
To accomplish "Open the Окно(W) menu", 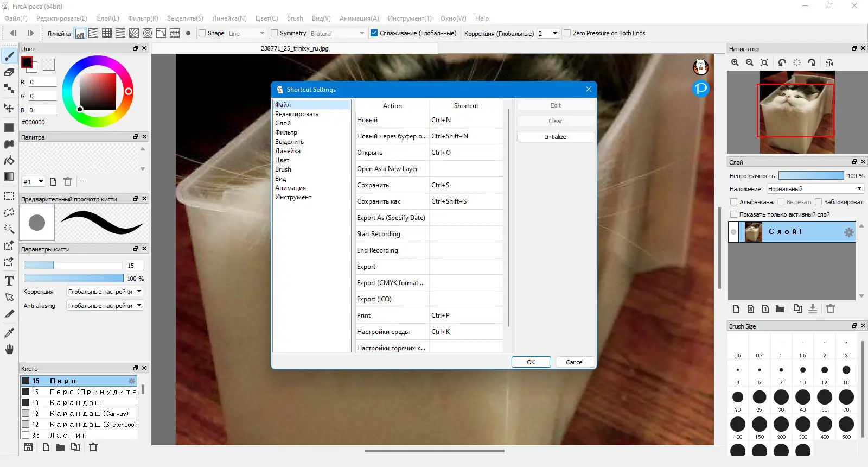I will click(x=454, y=18).
